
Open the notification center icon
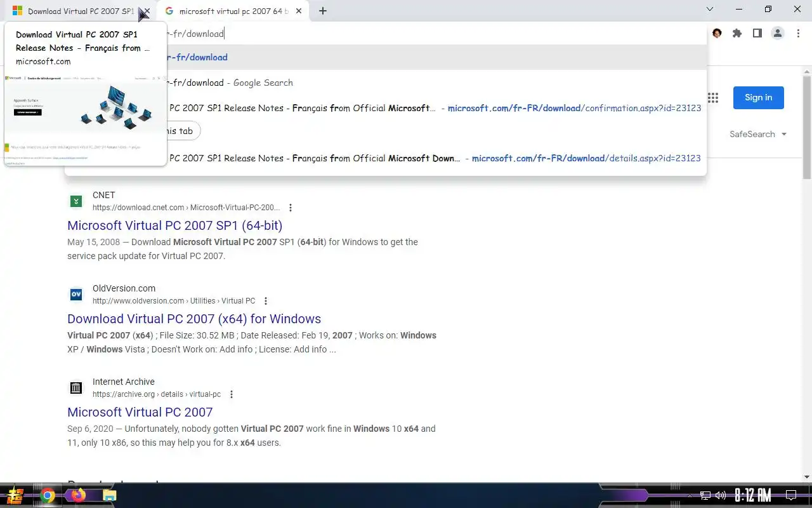point(791,495)
